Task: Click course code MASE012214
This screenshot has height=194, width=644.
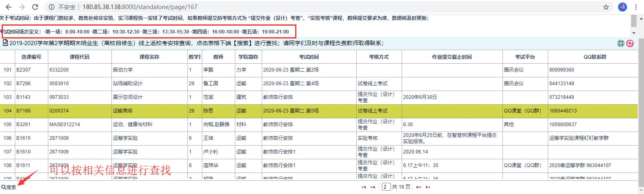Action: click(65, 125)
